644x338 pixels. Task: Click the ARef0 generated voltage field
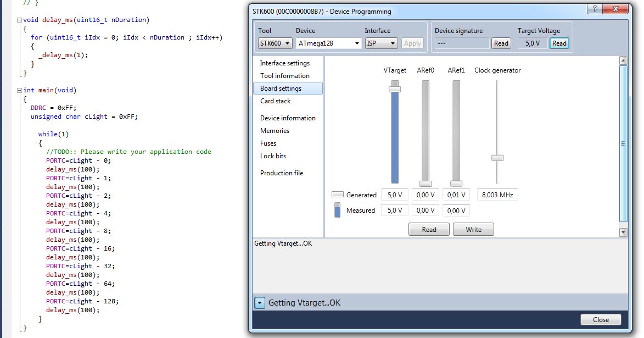pyautogui.click(x=425, y=195)
